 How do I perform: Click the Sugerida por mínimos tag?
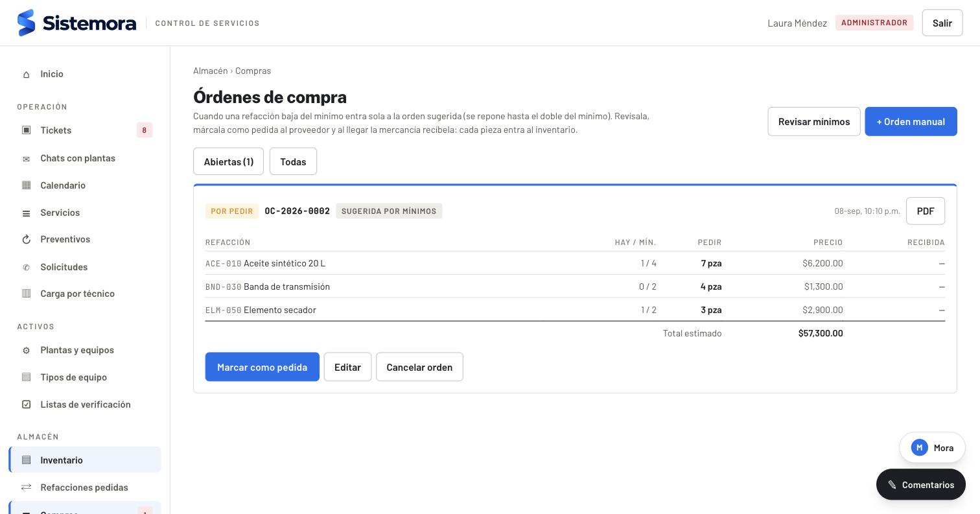tap(389, 211)
